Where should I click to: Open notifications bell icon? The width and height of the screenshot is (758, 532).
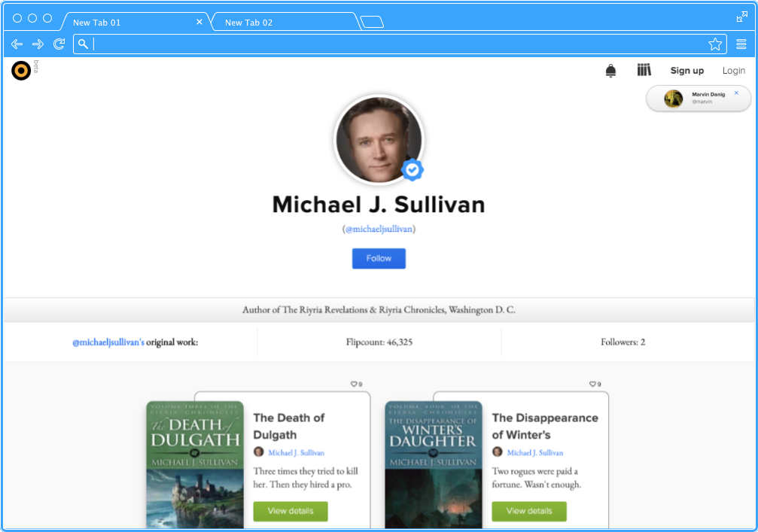pyautogui.click(x=610, y=71)
